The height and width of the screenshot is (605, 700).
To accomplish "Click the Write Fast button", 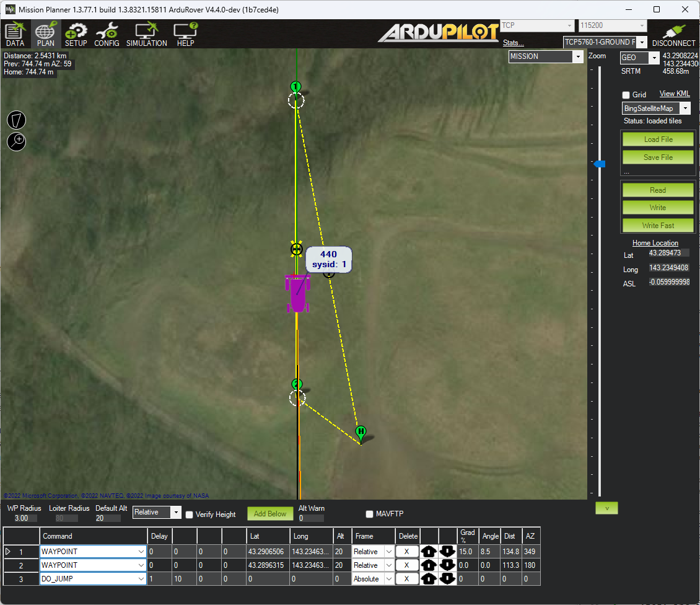I will coord(658,226).
